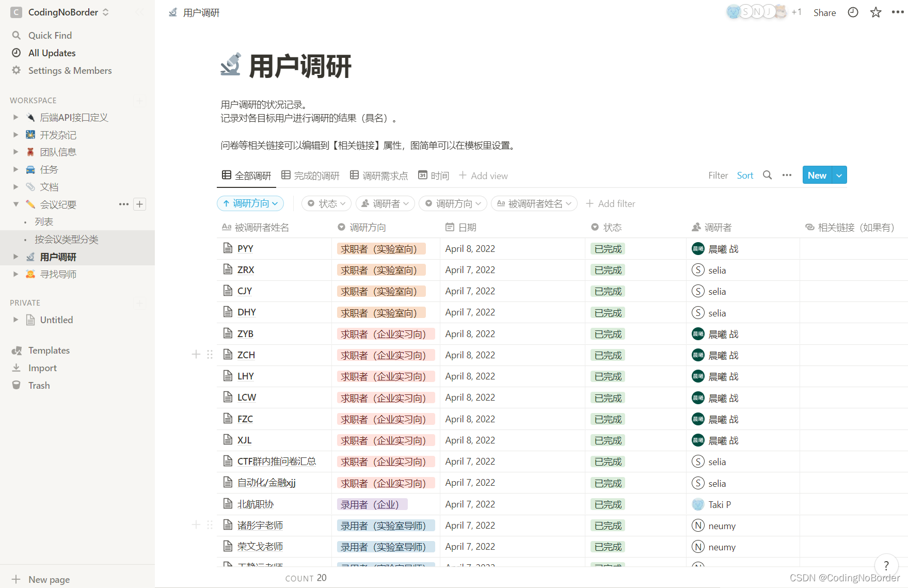Expand the 团队信息 page tree
The width and height of the screenshot is (908, 588).
click(15, 152)
